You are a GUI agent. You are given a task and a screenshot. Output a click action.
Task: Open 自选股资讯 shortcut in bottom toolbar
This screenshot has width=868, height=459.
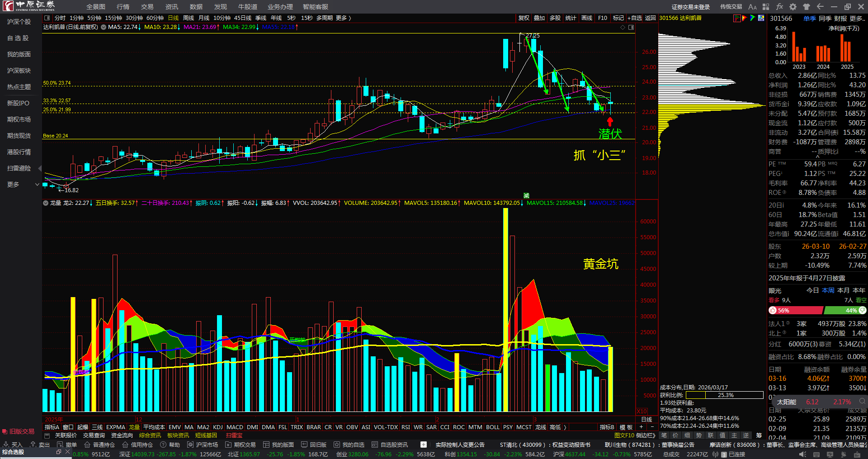pyautogui.click(x=390, y=445)
